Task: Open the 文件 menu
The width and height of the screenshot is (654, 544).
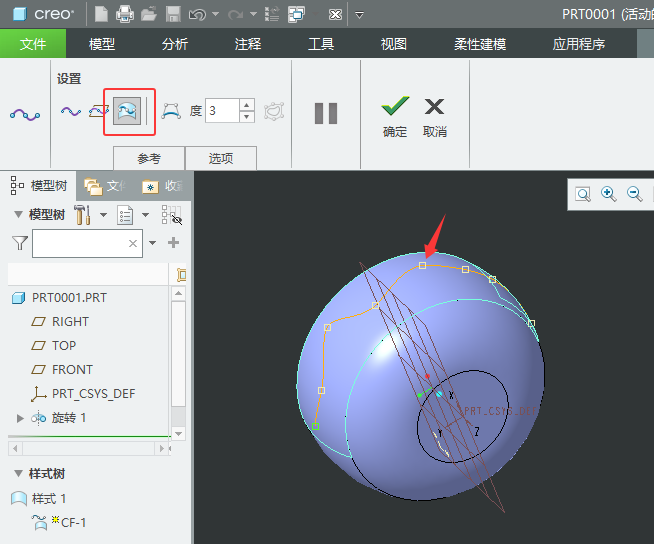Action: coord(33,43)
